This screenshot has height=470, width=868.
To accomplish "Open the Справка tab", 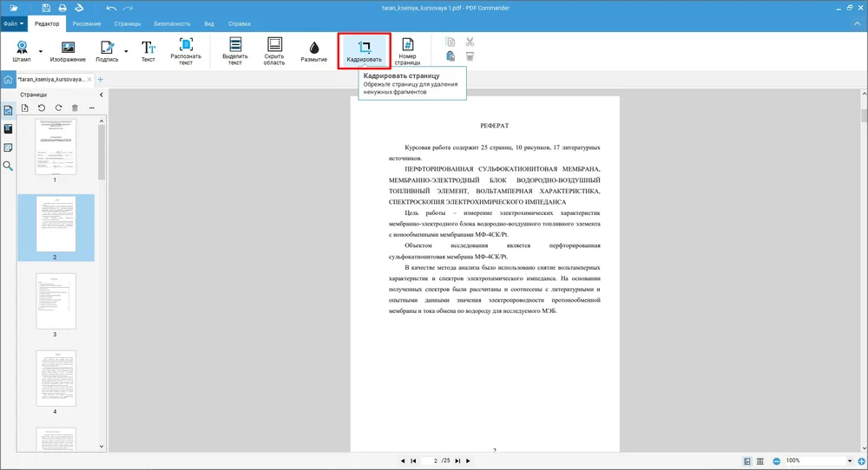I will point(240,23).
